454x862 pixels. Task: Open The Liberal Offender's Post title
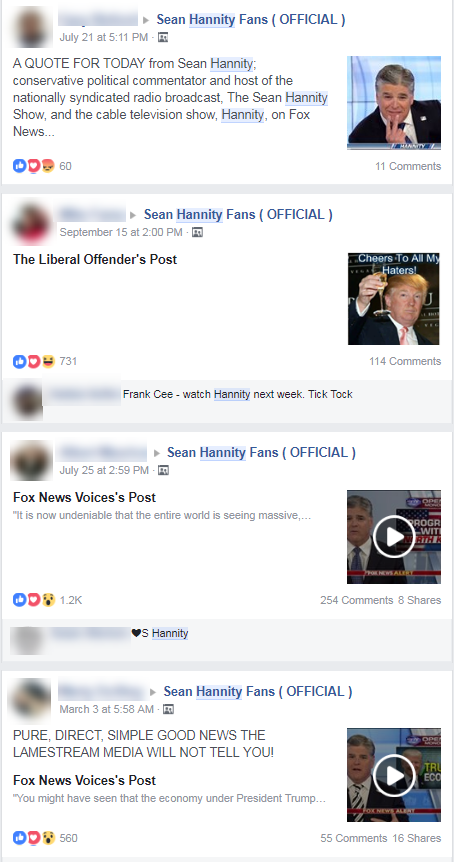[x=95, y=259]
